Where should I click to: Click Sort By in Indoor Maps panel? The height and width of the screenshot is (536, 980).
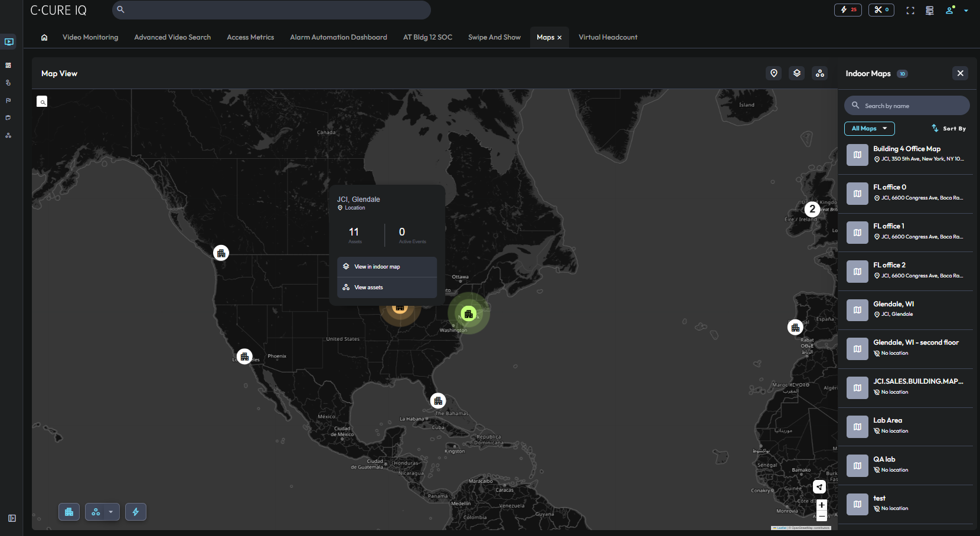949,129
